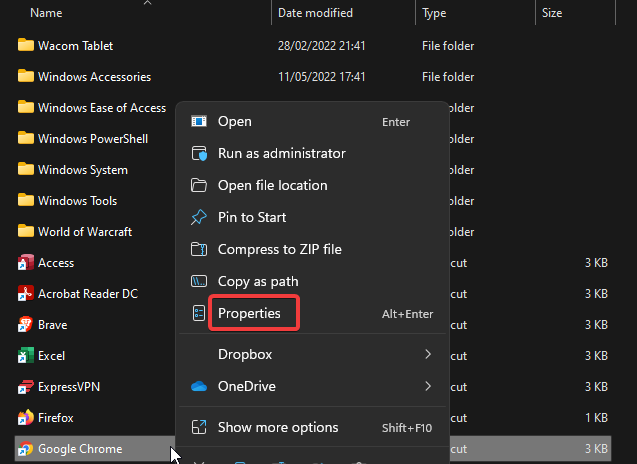Expand the OneDrive submenu chevron
This screenshot has height=464, width=637.
coord(428,386)
